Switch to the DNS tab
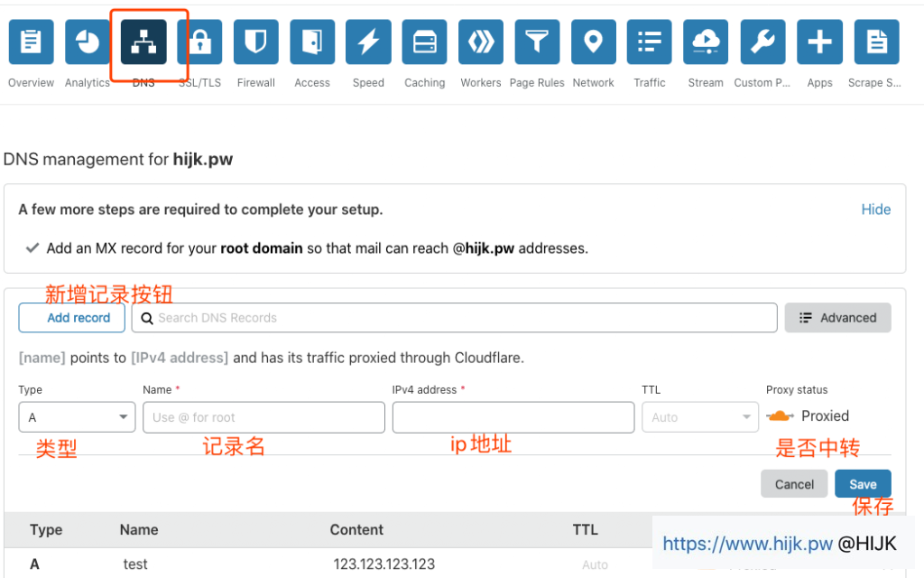The height and width of the screenshot is (578, 924). pos(143,42)
